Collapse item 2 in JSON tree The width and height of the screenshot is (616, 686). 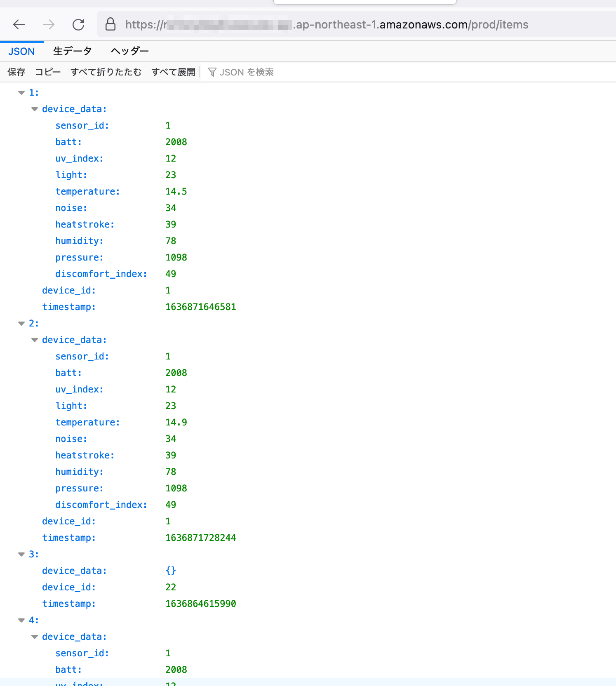21,324
